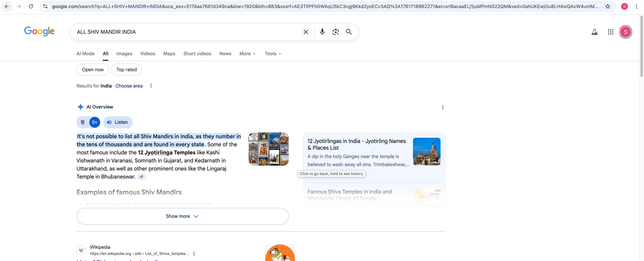Click the magnifying glass search icon
This screenshot has height=261, width=644.
tap(349, 32)
